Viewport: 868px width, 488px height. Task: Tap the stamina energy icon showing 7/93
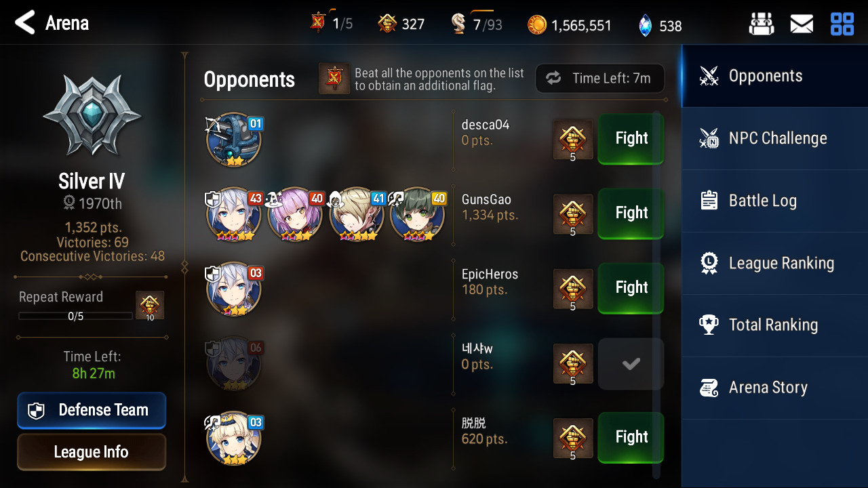459,24
